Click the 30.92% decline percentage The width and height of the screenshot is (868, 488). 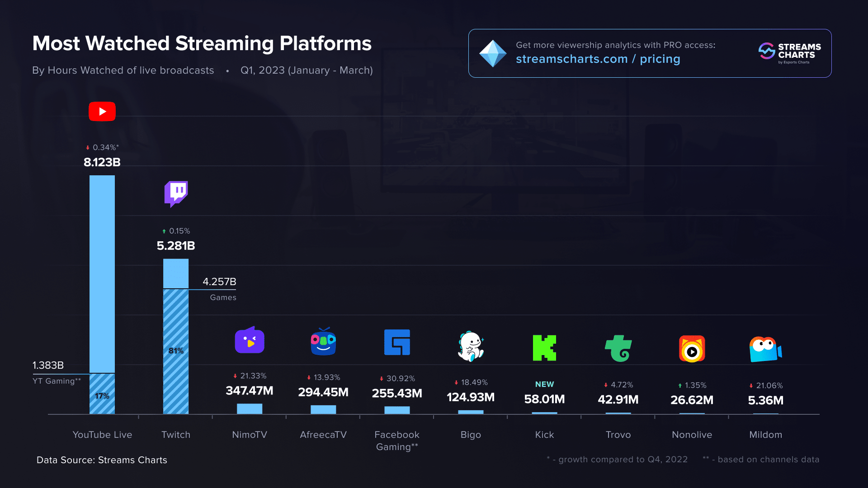click(401, 379)
